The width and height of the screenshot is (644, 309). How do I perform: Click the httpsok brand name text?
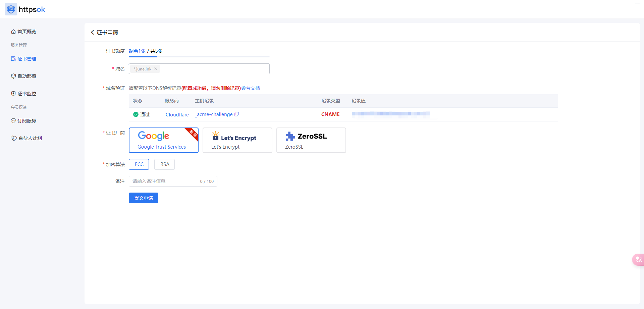point(32,9)
